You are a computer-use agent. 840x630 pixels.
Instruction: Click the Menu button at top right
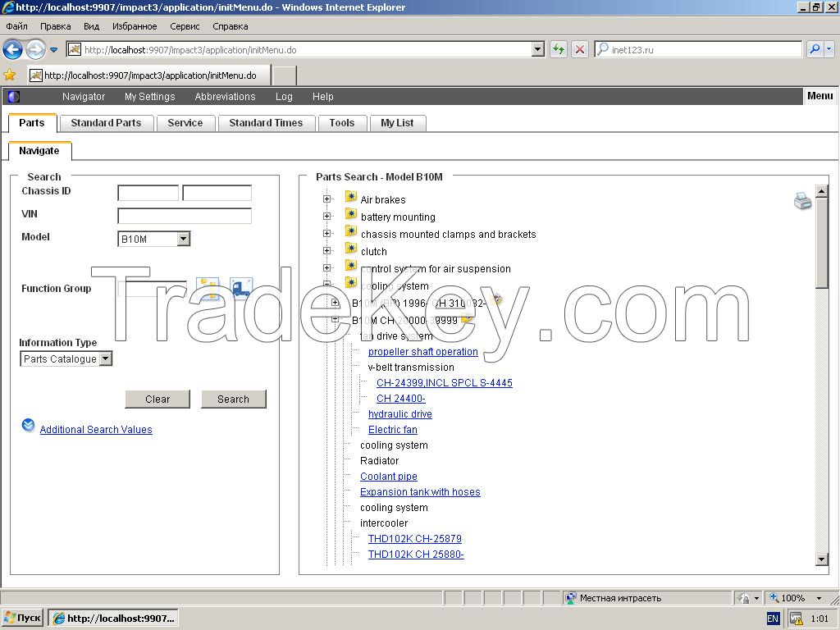coord(819,96)
